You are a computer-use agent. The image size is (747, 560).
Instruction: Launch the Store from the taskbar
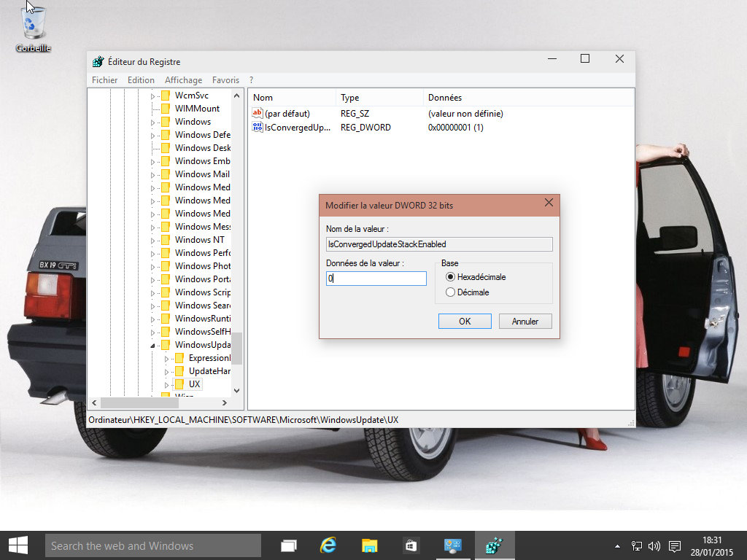[411, 545]
